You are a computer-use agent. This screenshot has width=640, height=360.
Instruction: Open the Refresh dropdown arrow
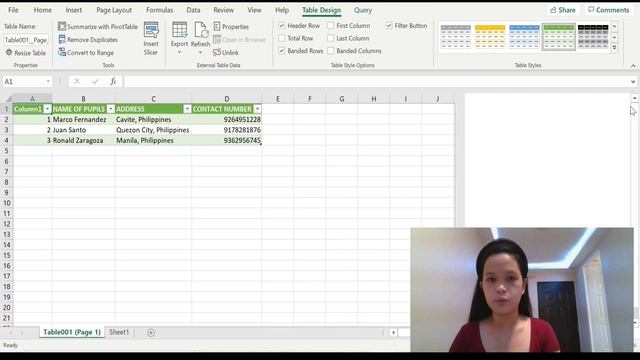[200, 53]
